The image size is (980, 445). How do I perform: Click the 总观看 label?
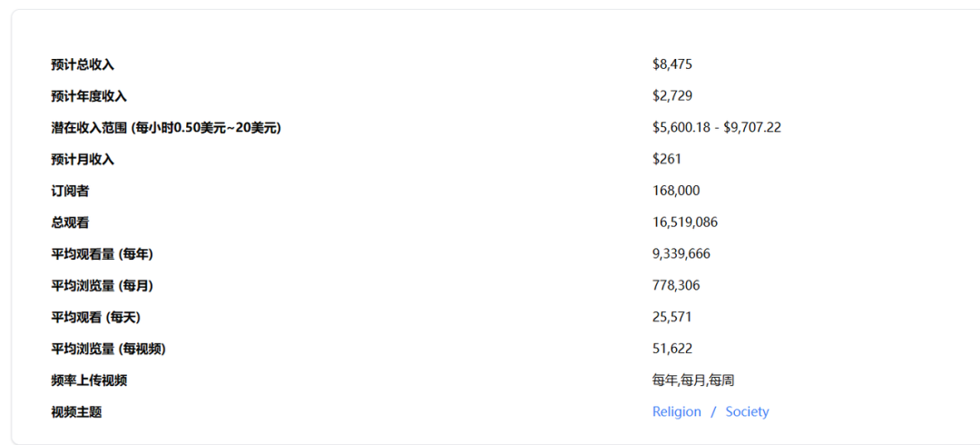pos(70,222)
